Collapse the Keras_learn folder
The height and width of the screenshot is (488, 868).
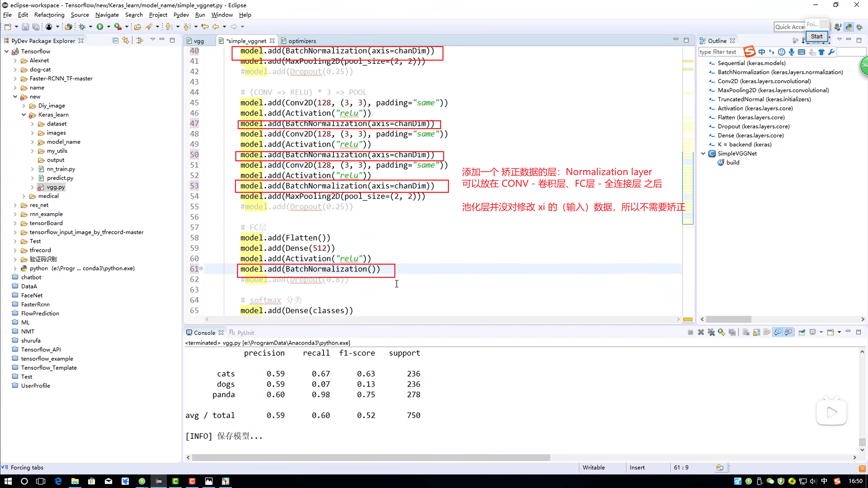[24, 115]
